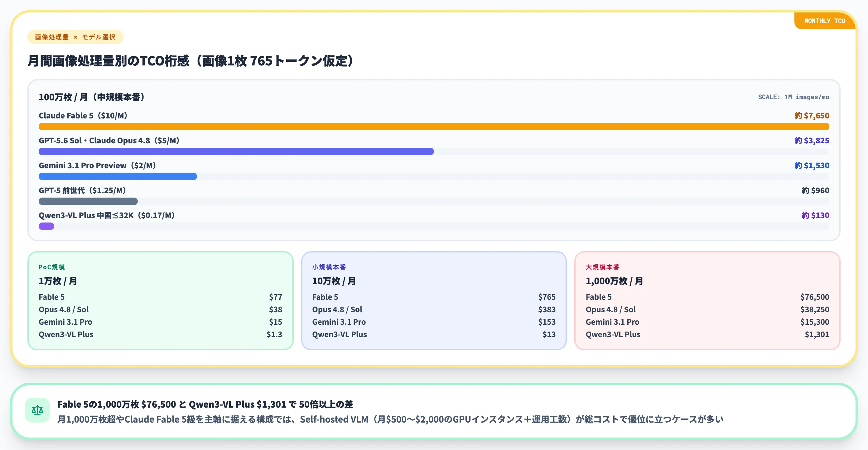
Task: Click the value 約 $960
Action: click(815, 190)
